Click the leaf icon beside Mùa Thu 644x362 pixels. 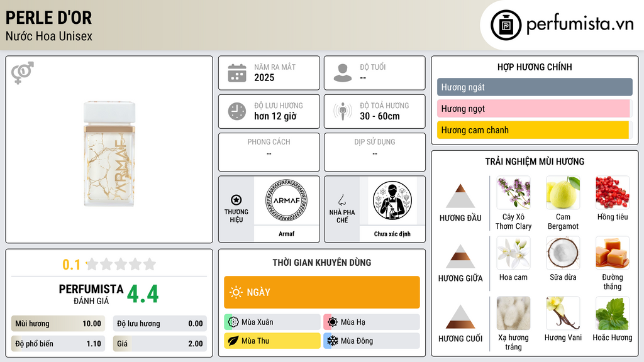233,341
